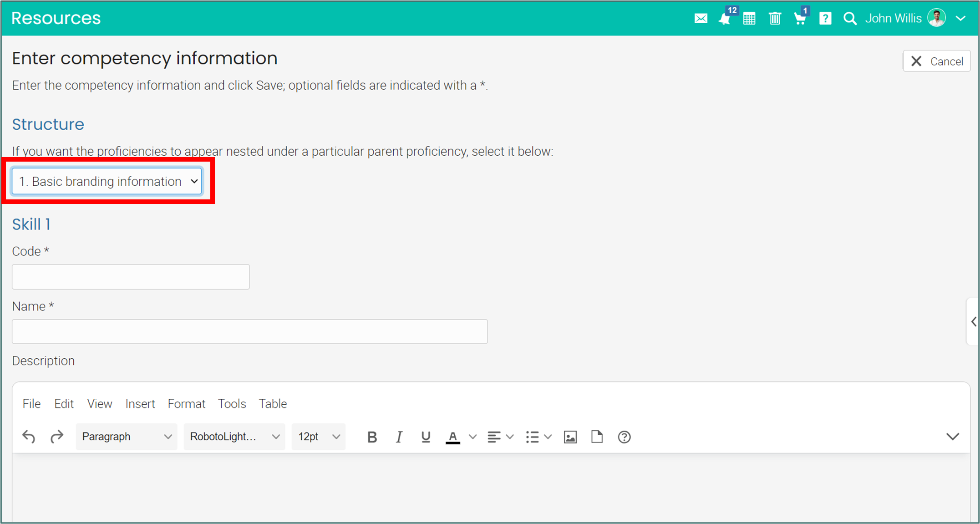This screenshot has width=980, height=524.
Task: Open the Insert menu
Action: [x=140, y=404]
